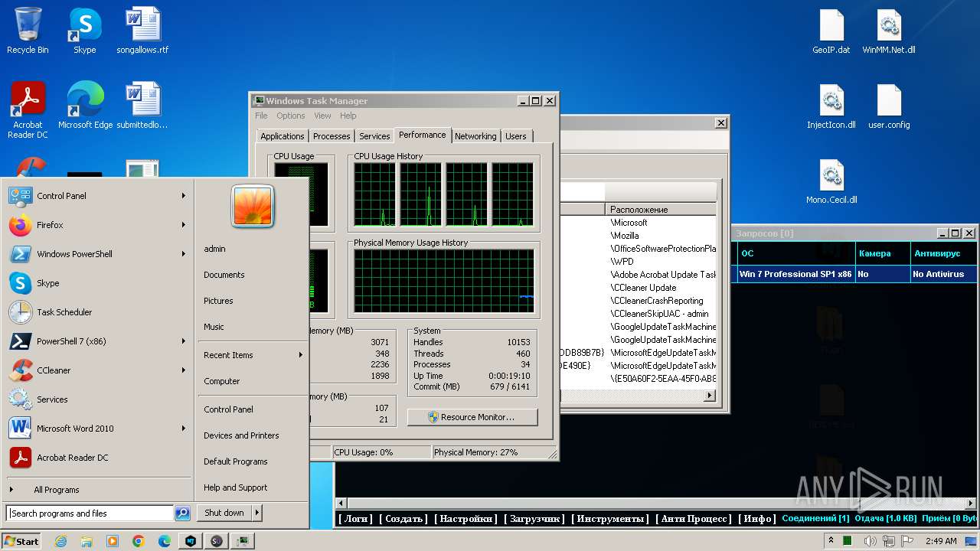The width and height of the screenshot is (980, 551).
Task: Open Windows Explorer folder icon on the taskbar
Action: (87, 541)
